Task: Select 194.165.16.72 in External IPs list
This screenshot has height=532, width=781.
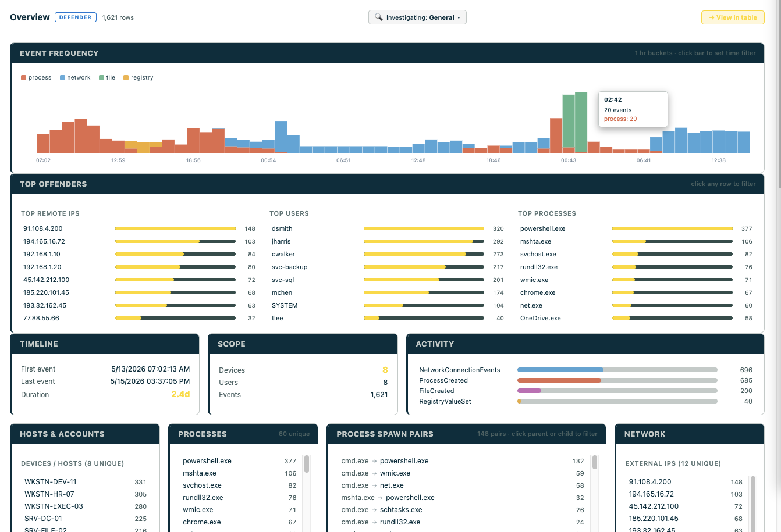Action: point(686,494)
